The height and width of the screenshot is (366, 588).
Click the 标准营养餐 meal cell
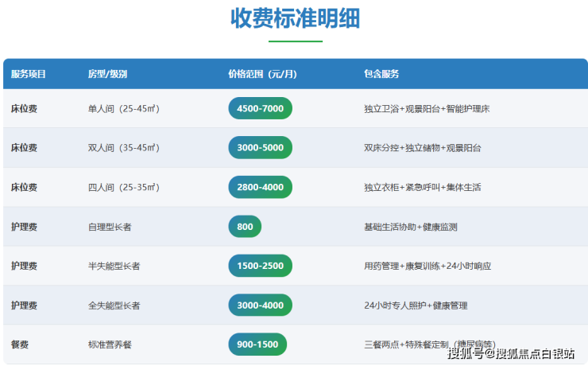pyautogui.click(x=110, y=345)
